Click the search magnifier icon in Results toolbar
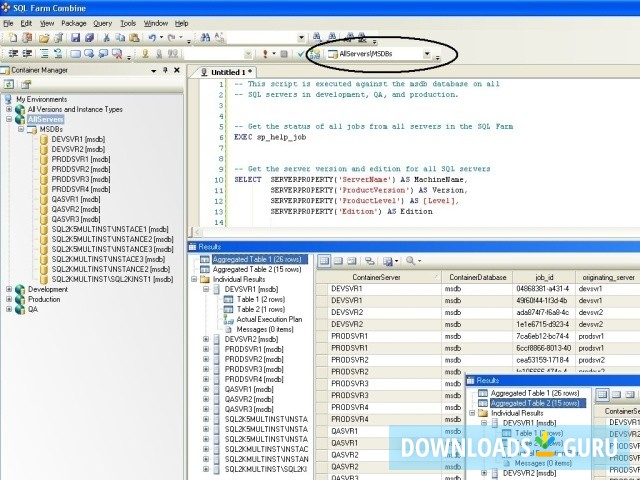Viewport: 640px width, 480px height. (412, 261)
